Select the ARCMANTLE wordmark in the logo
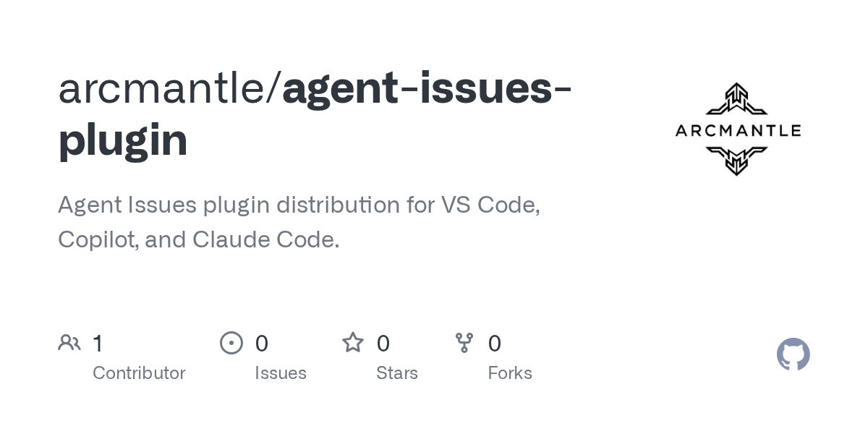Screen dimensions: 868x434 pos(738,131)
